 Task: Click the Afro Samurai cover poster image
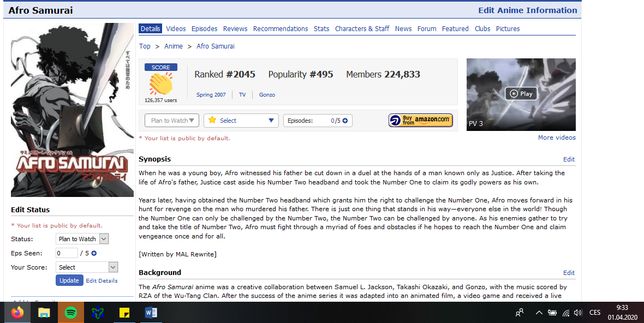click(x=72, y=110)
